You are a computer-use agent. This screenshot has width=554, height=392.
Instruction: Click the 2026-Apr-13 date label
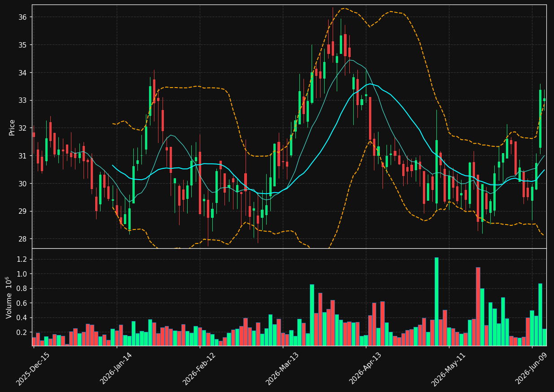(x=366, y=369)
